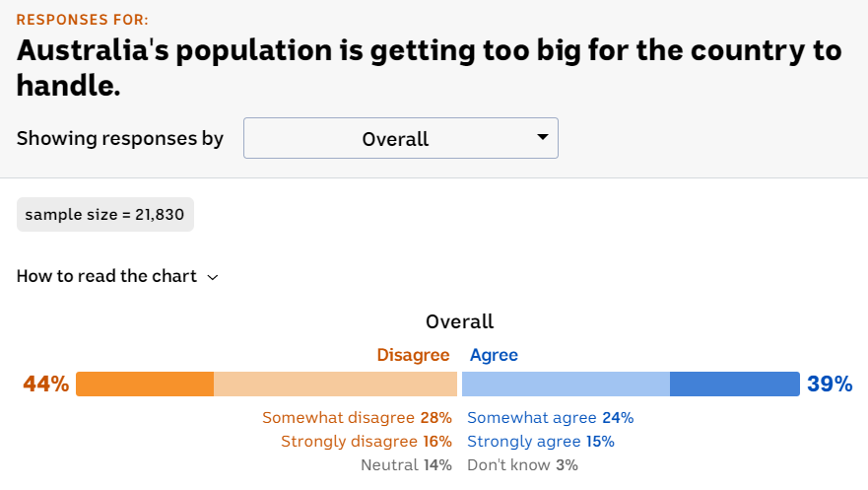Click the Strongly agree 15% label
The width and height of the screenshot is (868, 490).
pos(541,442)
